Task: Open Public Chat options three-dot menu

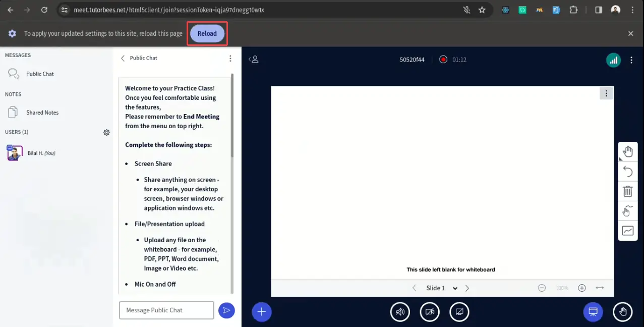Action: [x=230, y=59]
